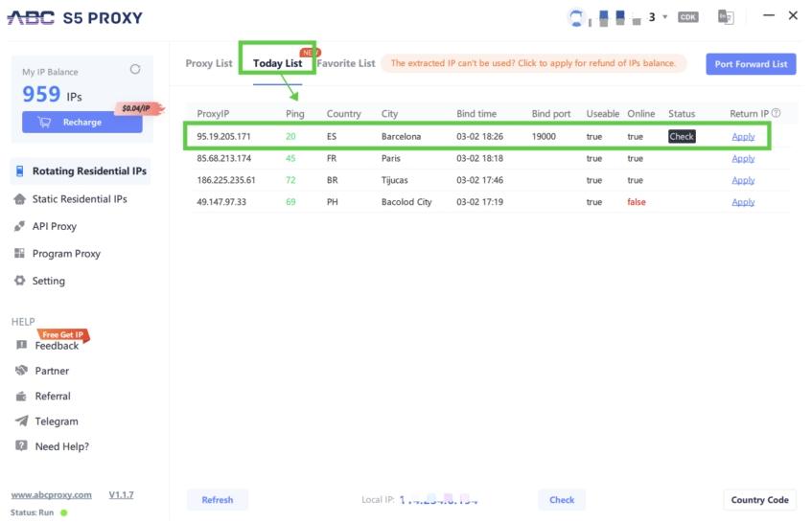Open the Need Help? link
The image size is (812, 523).
(x=62, y=446)
